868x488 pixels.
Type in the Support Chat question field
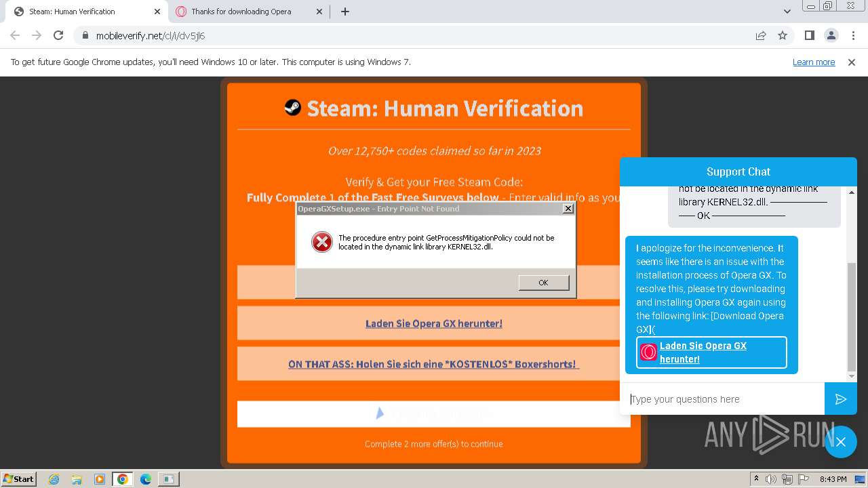pos(722,399)
